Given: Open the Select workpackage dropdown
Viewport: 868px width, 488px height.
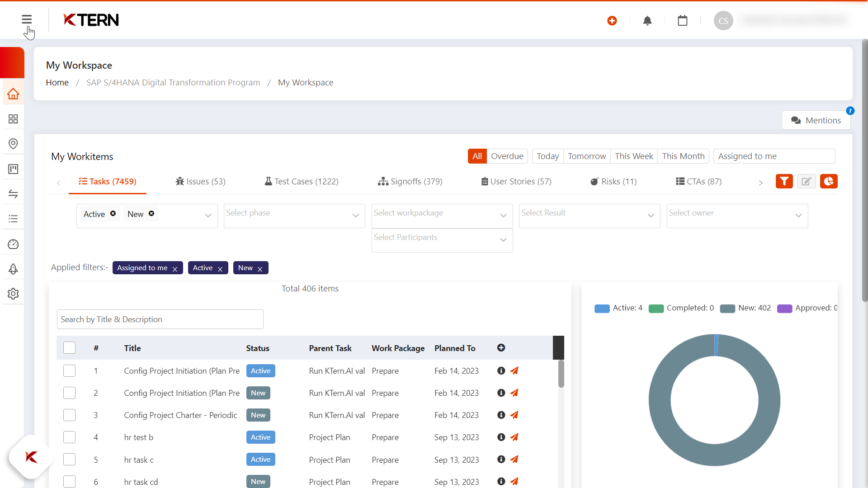Looking at the screenshot, I should (442, 216).
